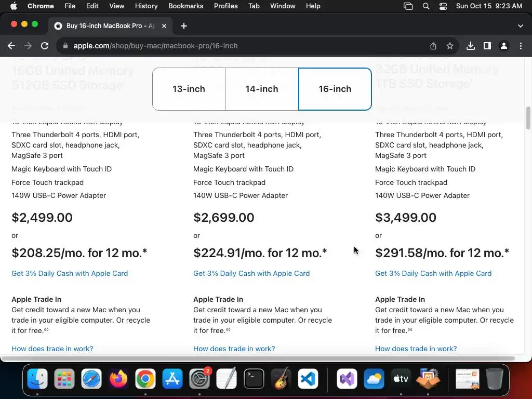532x399 pixels.
Task: Open 'How does trade in work?' under $3,499 model
Action: click(416, 349)
